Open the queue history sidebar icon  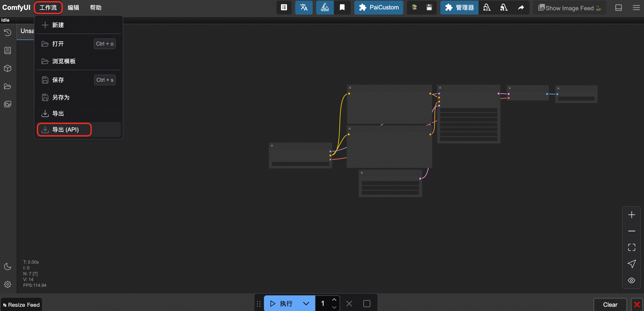click(x=8, y=33)
